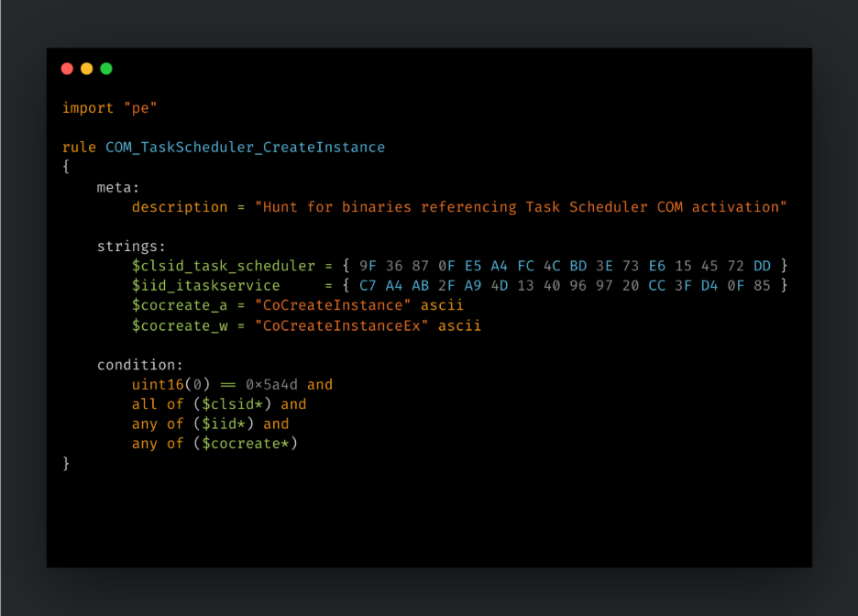Click the 0x5a4d hex value
The image size is (858, 616).
click(271, 385)
